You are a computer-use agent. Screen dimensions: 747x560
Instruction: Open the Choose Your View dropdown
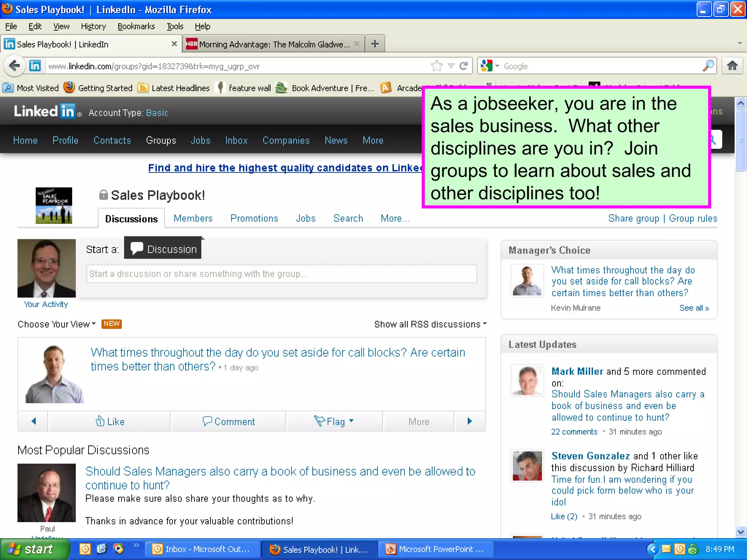pyautogui.click(x=57, y=324)
